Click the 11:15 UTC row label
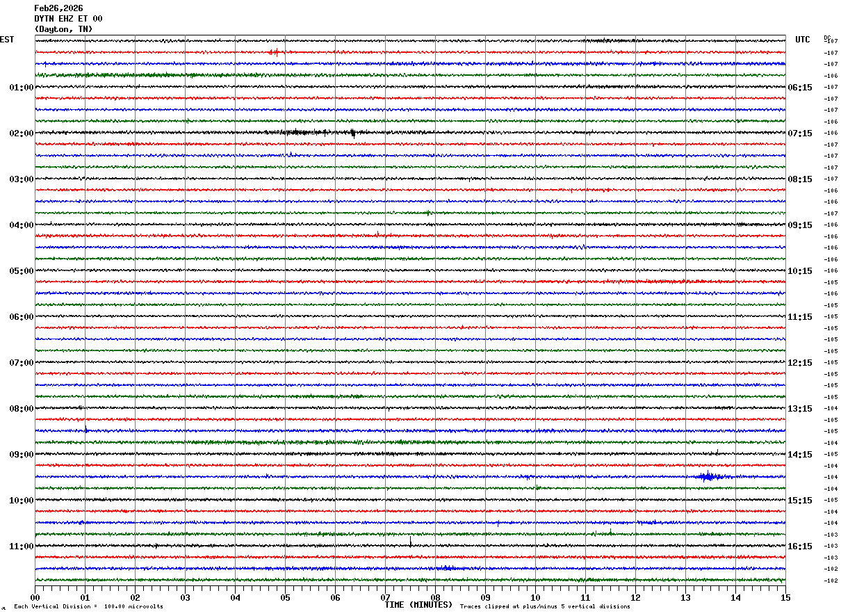841x616 pixels. [x=800, y=317]
